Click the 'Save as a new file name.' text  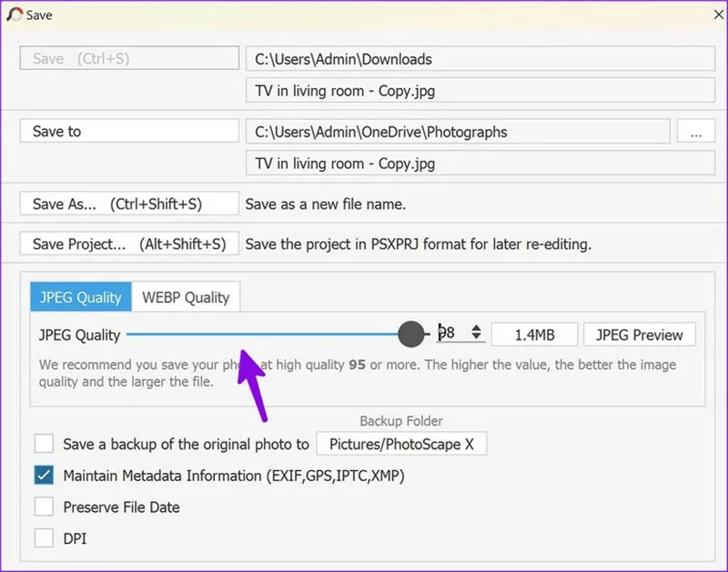click(326, 204)
